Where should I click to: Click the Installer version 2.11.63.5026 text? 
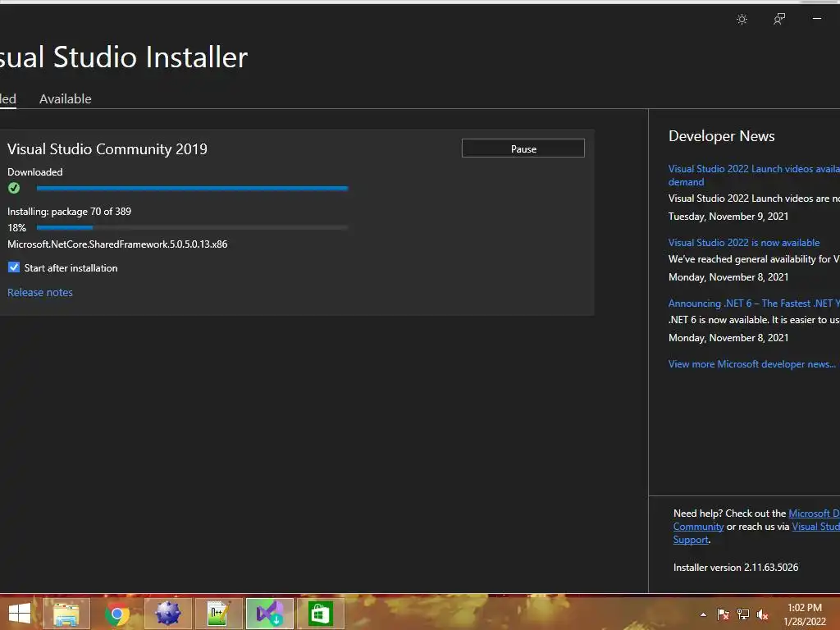pos(736,568)
